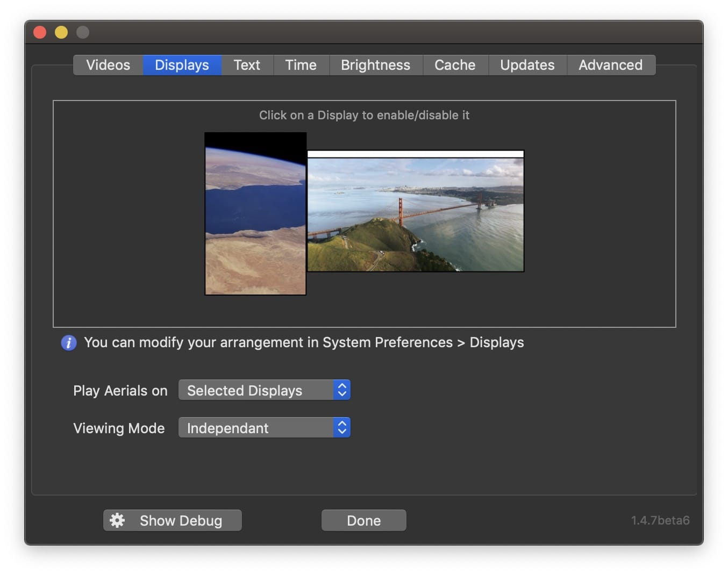This screenshot has width=728, height=574.
Task: Open the Updates tab
Action: tap(527, 65)
